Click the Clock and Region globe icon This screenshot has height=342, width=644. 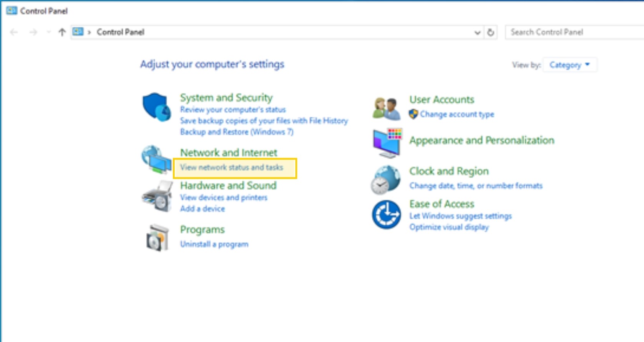pyautogui.click(x=386, y=180)
